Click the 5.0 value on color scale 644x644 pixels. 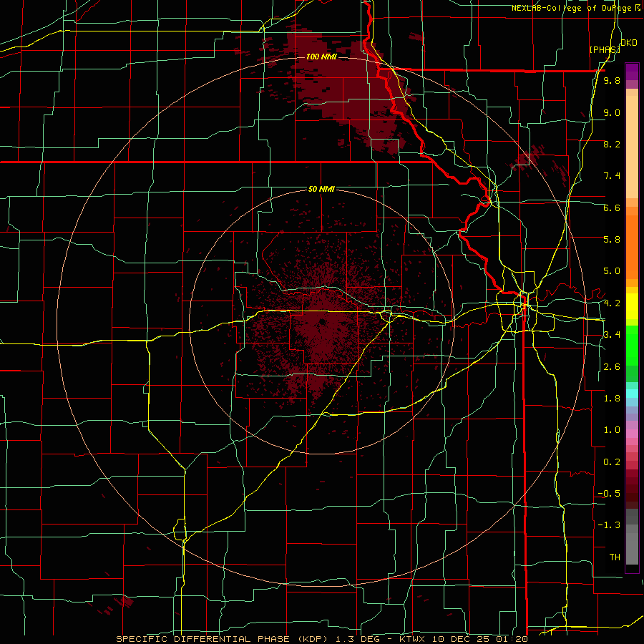[x=612, y=271]
